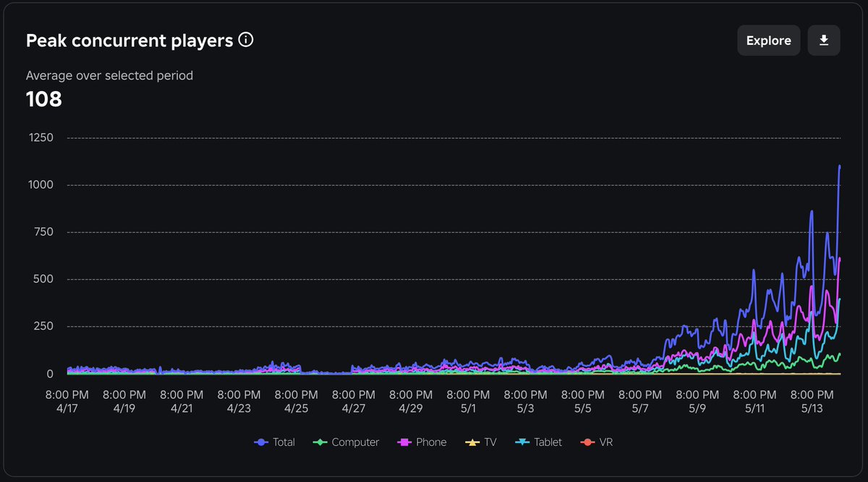
Task: Click the 1000 y-axis label
Action: coord(41,185)
